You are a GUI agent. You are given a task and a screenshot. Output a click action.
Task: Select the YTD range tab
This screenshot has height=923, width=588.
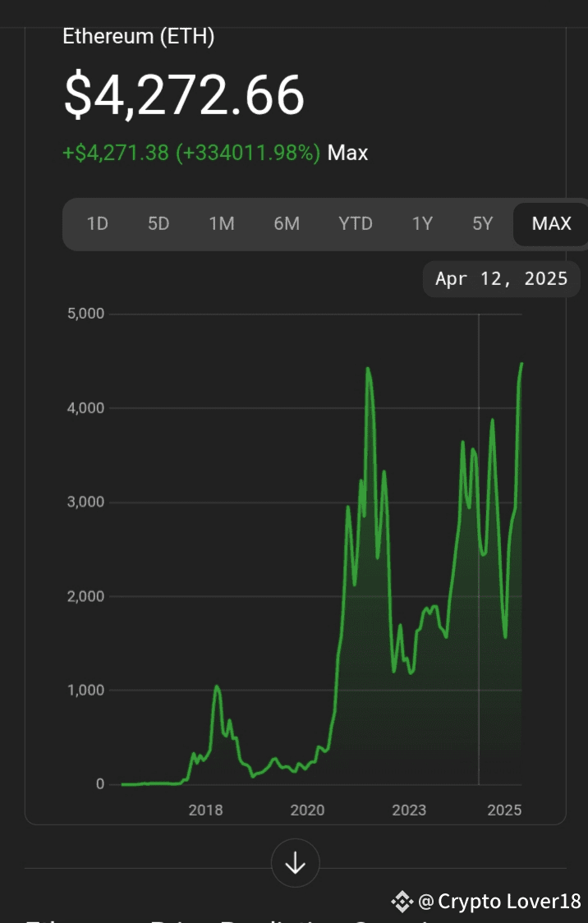355,223
